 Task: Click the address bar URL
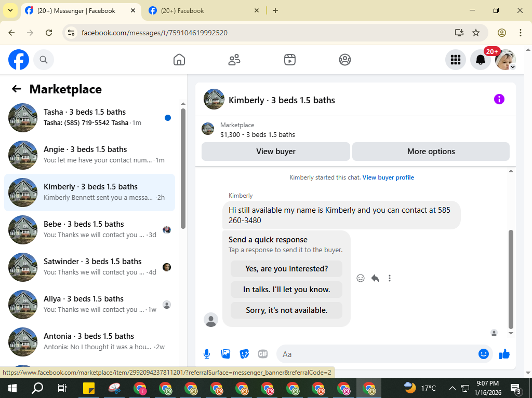(x=154, y=33)
